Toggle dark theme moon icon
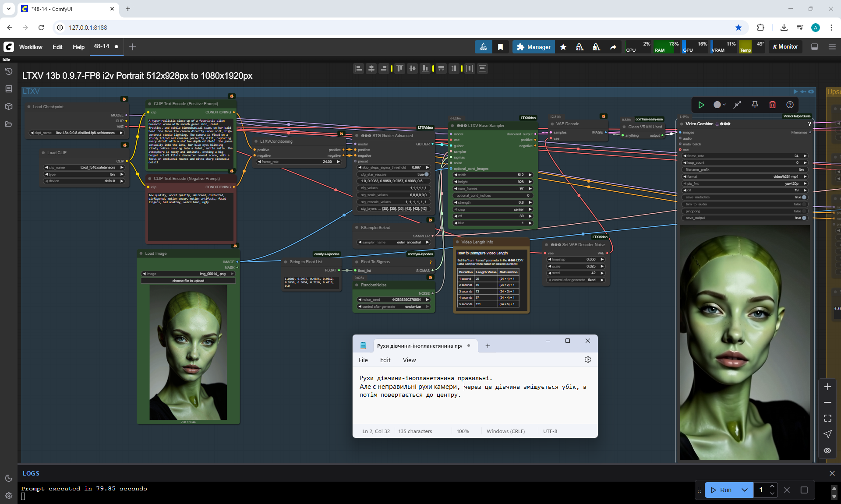The width and height of the screenshot is (841, 504). (x=9, y=478)
